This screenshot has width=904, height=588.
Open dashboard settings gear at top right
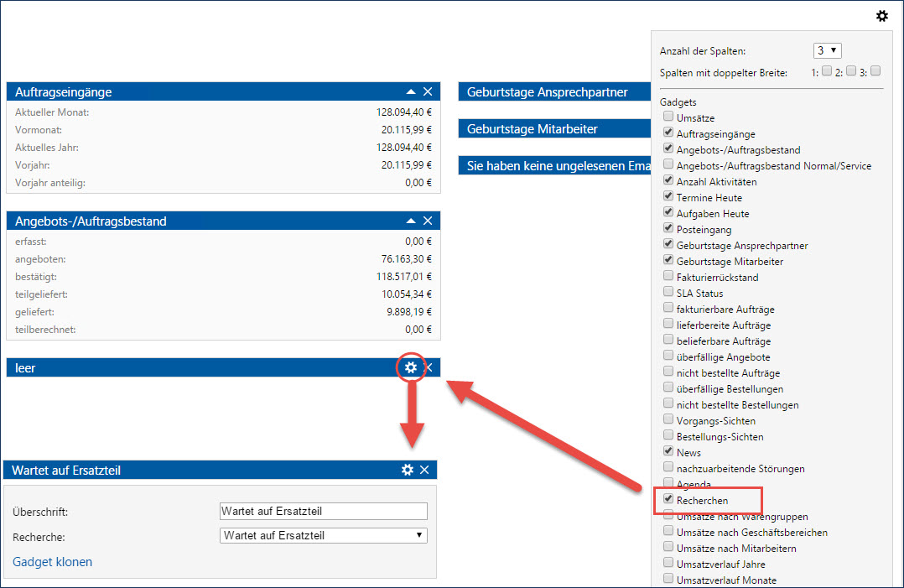(881, 16)
